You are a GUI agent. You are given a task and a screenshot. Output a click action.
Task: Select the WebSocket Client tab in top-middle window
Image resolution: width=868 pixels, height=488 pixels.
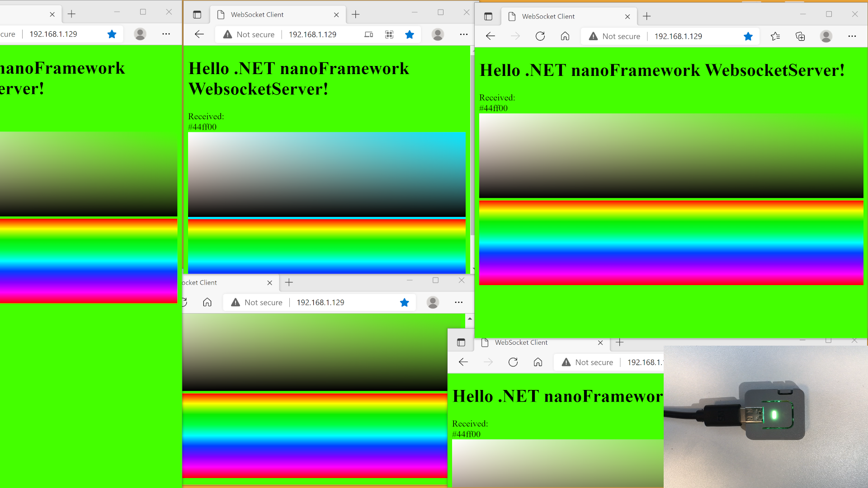click(x=278, y=15)
